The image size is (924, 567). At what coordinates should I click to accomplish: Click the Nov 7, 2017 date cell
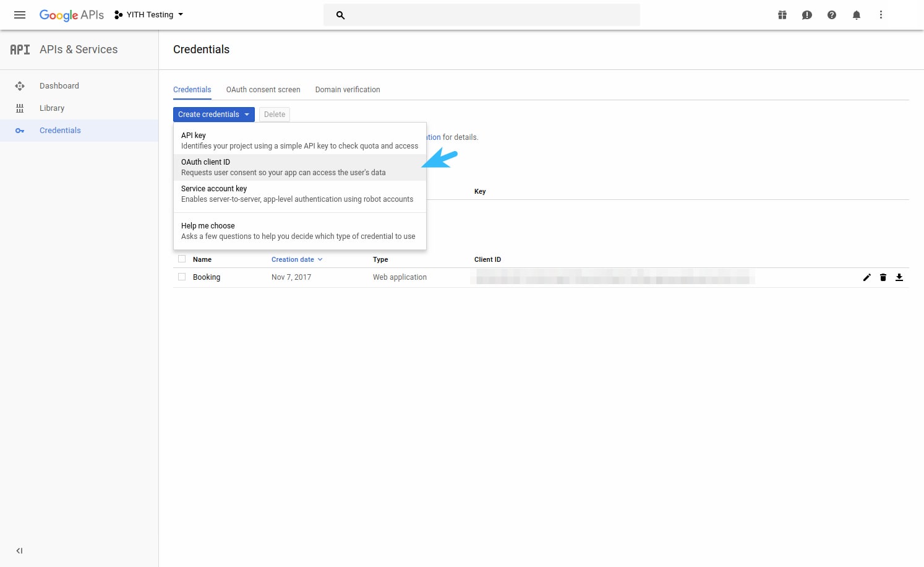pyautogui.click(x=291, y=277)
